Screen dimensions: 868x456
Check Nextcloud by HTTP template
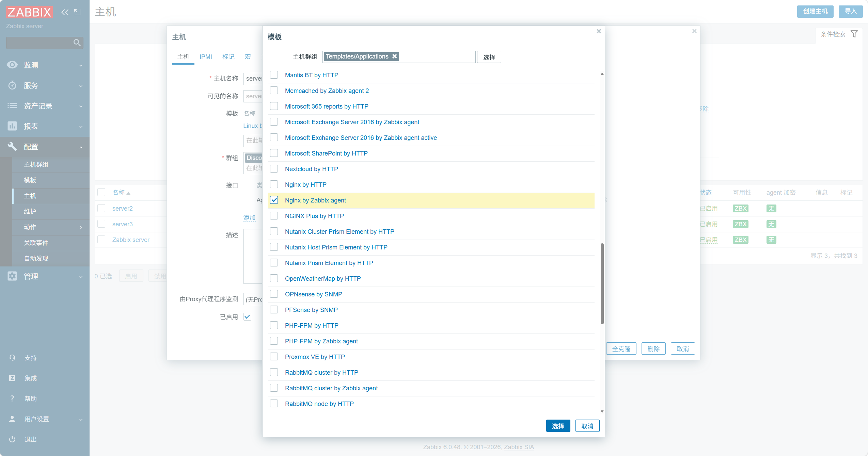click(x=274, y=169)
